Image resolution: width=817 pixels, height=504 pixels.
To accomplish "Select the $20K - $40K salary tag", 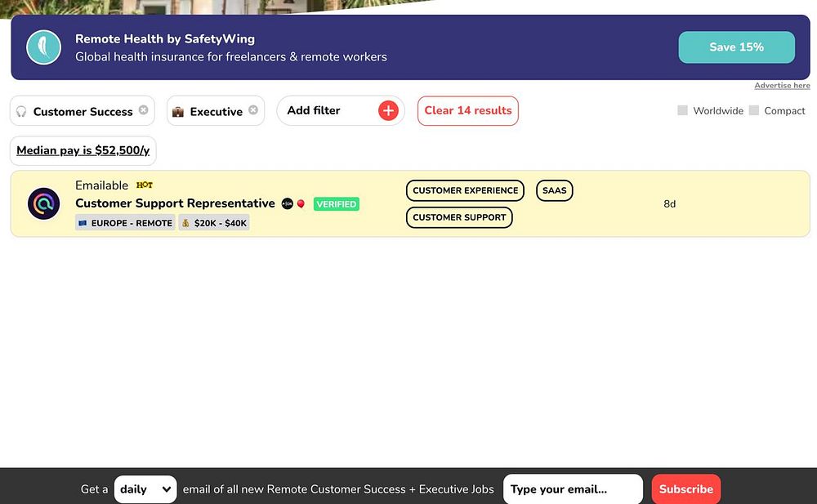I will pyautogui.click(x=214, y=222).
